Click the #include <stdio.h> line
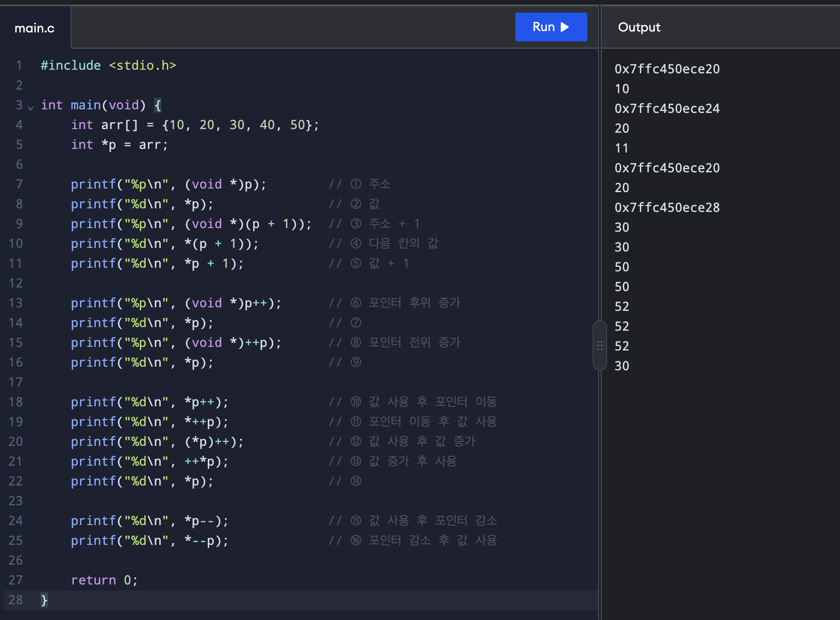 pos(108,66)
